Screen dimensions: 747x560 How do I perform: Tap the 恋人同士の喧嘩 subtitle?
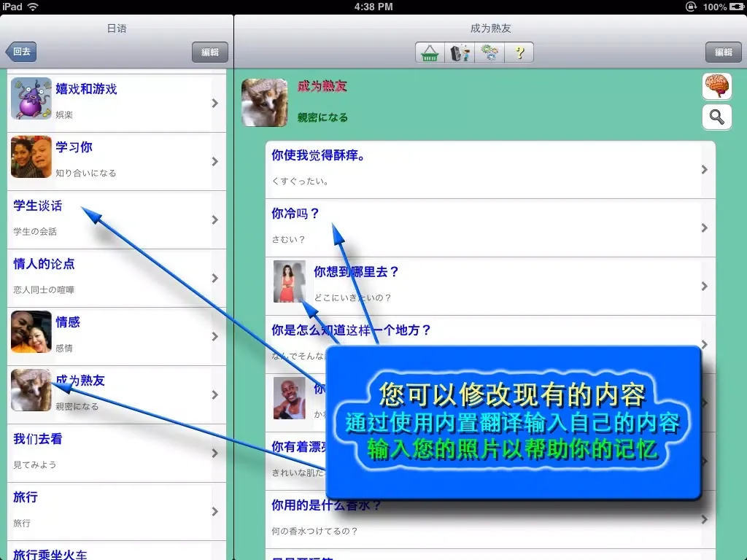(x=44, y=289)
